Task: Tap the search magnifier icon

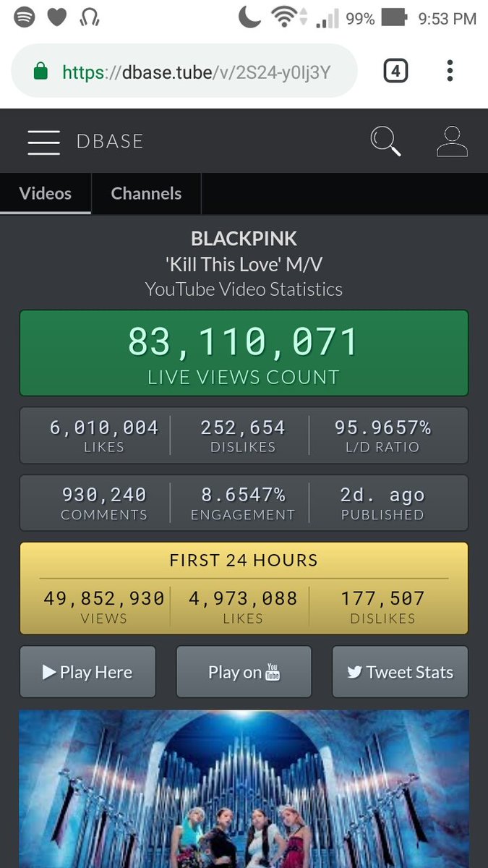Action: click(x=385, y=141)
